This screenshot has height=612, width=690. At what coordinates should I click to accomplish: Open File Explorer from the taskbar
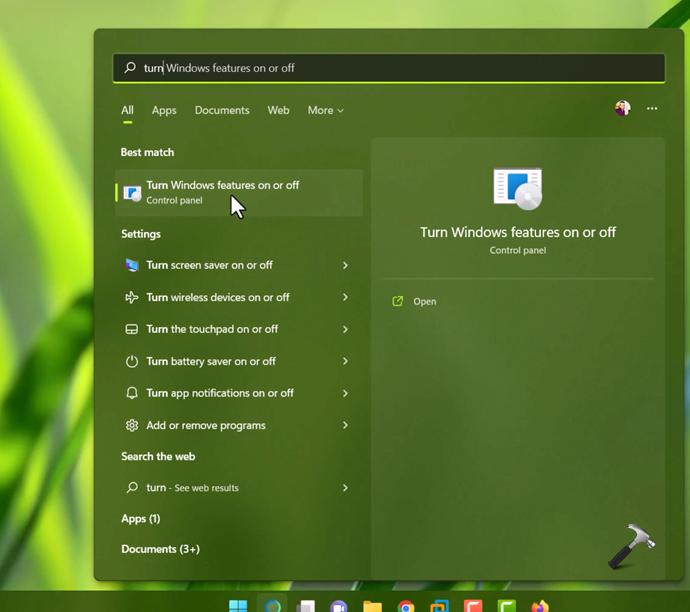click(x=372, y=606)
